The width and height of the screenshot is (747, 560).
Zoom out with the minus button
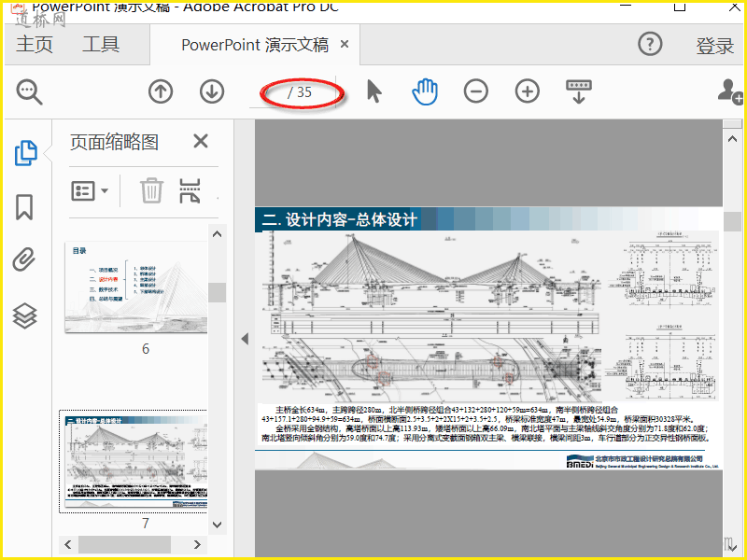tap(476, 91)
